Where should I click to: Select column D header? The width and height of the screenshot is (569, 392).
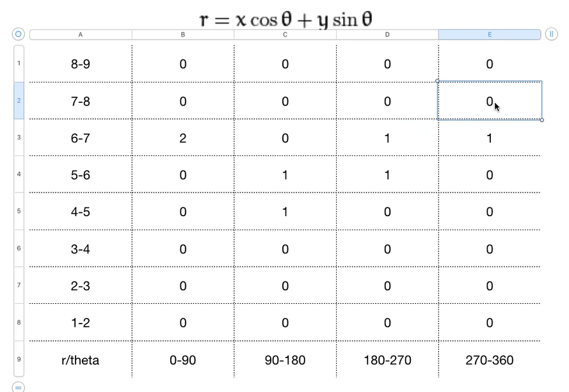pyautogui.click(x=387, y=35)
